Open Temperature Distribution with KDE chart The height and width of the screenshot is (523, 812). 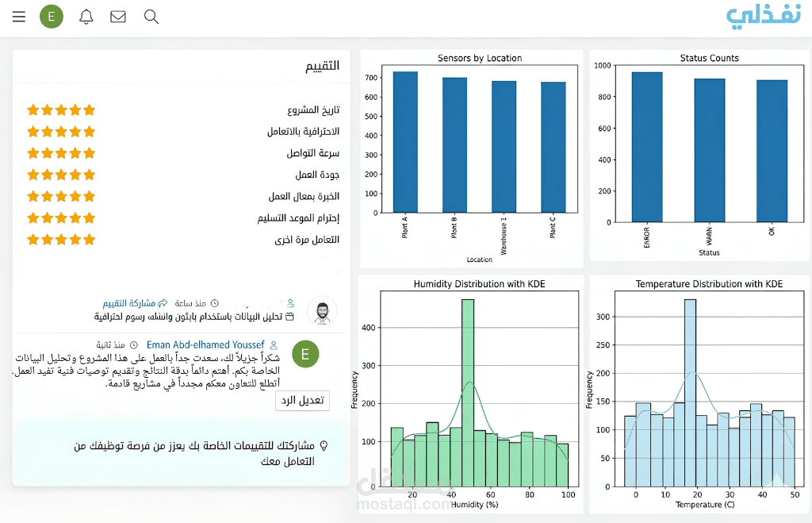click(700, 394)
